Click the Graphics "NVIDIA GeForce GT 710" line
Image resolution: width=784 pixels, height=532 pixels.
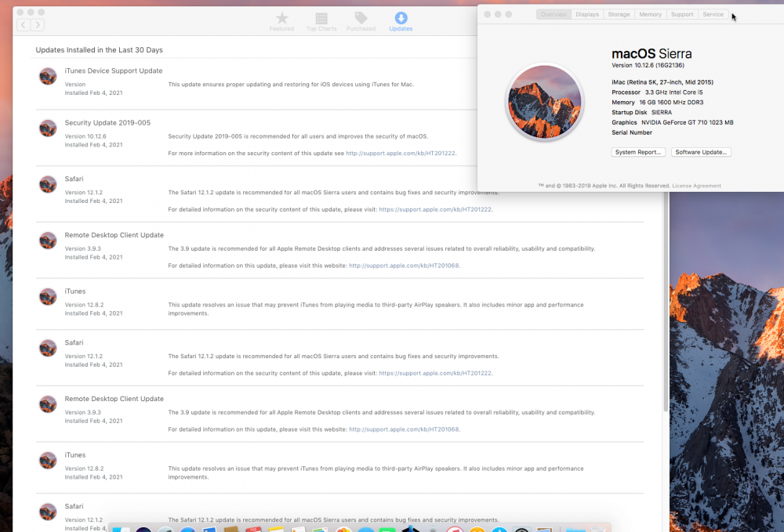[x=672, y=122]
